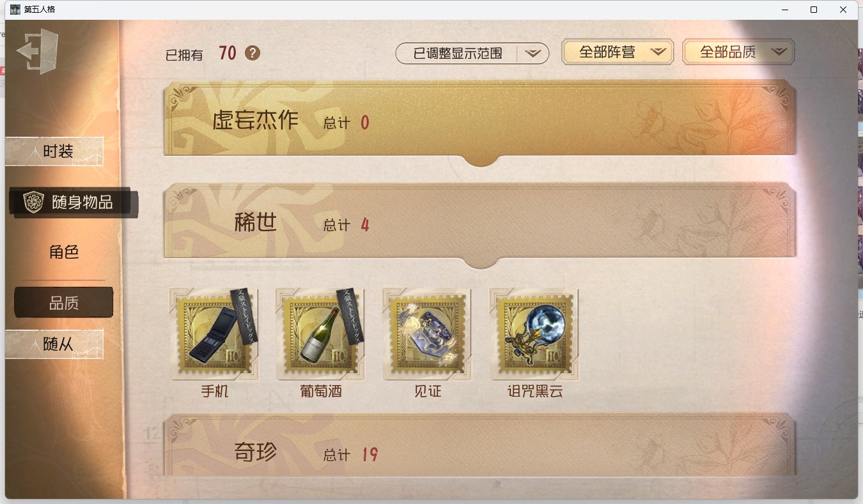Sort by 品质 option
This screenshot has width=863, height=504.
64,302
